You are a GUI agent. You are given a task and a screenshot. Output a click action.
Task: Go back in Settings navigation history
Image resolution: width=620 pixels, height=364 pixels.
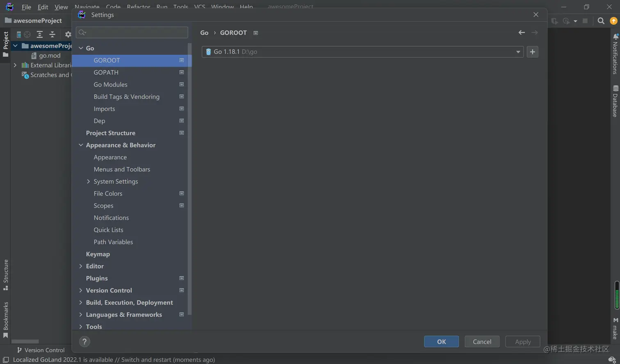point(522,32)
